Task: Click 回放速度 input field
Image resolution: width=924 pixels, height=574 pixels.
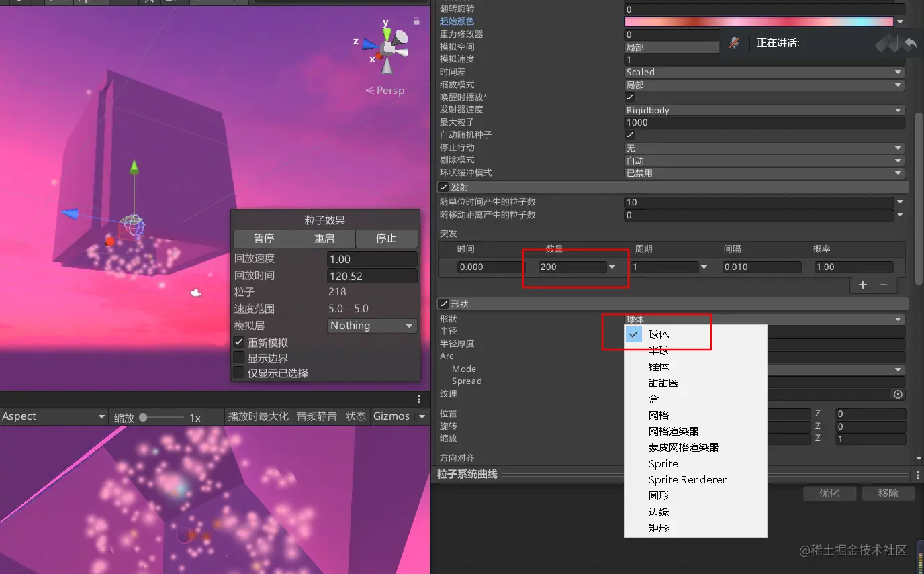Action: pyautogui.click(x=372, y=259)
